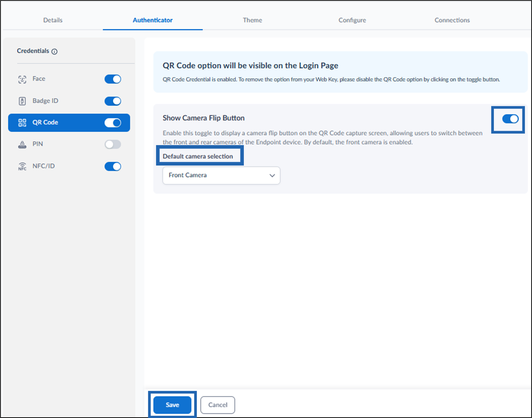This screenshot has width=532, height=418.
Task: Click the Credentials heading text
Action: (x=33, y=51)
